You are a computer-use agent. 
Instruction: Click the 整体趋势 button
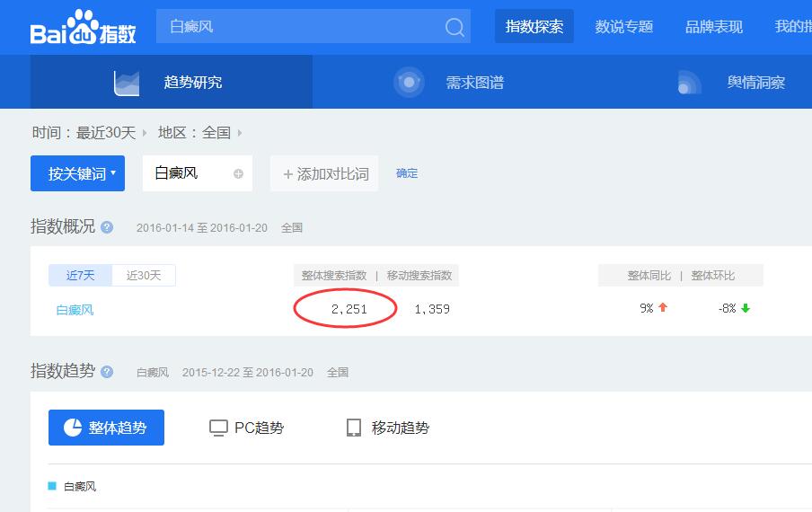pyautogui.click(x=106, y=428)
